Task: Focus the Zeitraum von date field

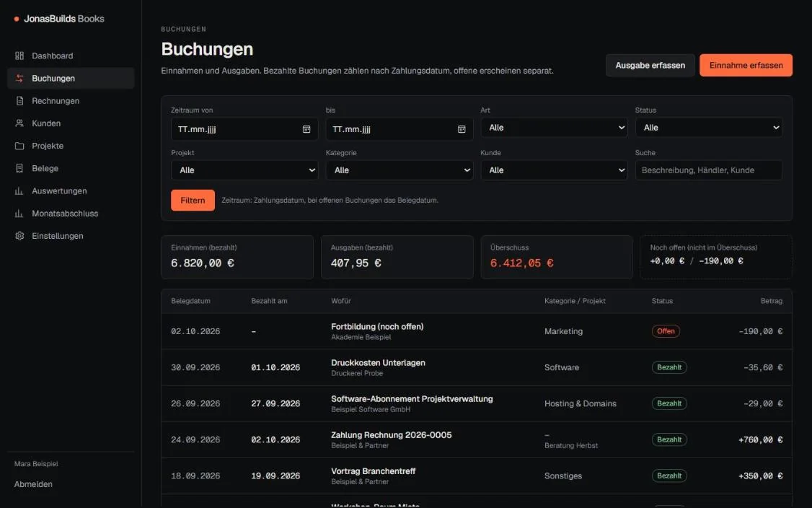Action: coord(244,129)
